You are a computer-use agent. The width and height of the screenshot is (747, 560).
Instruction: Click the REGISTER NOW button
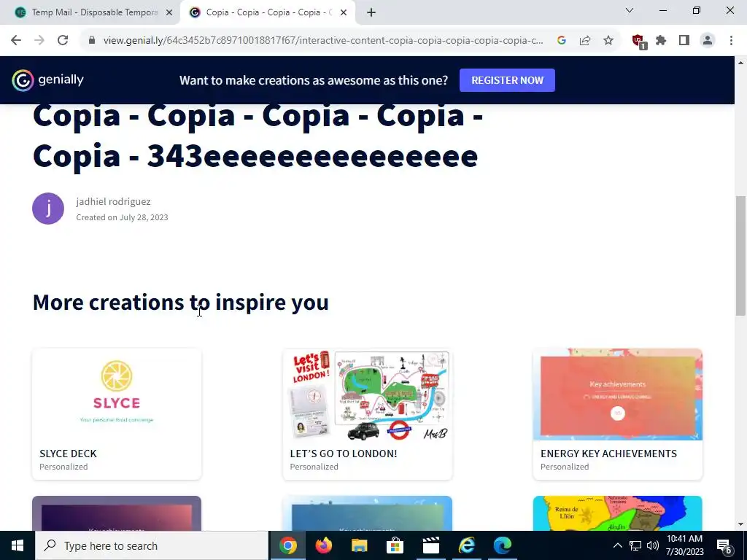point(508,80)
